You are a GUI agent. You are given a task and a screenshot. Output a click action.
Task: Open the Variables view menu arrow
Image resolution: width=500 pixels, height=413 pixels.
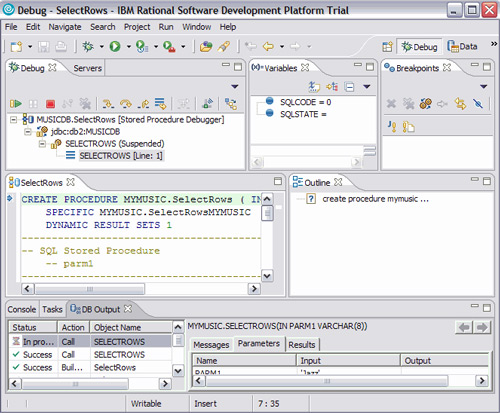(x=367, y=87)
